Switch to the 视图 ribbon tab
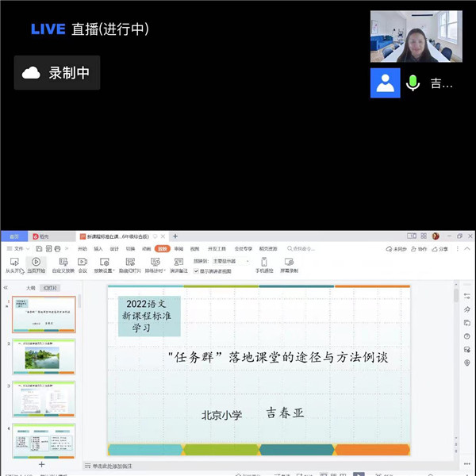The height and width of the screenshot is (476, 476). click(x=194, y=248)
